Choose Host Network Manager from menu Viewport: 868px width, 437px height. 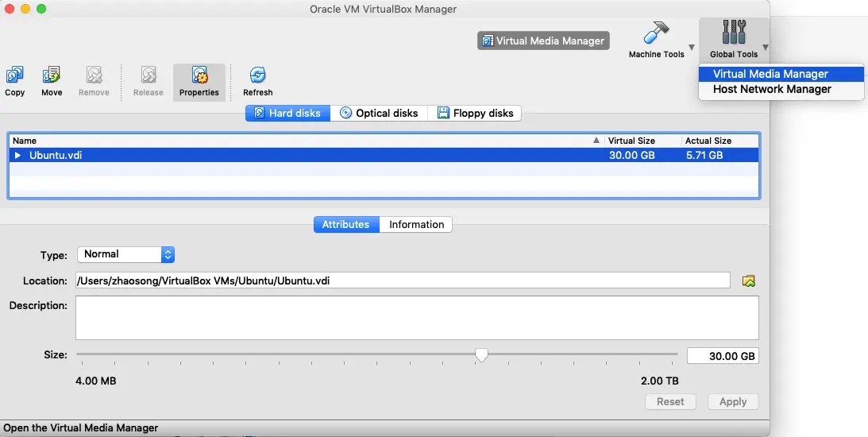(781, 89)
